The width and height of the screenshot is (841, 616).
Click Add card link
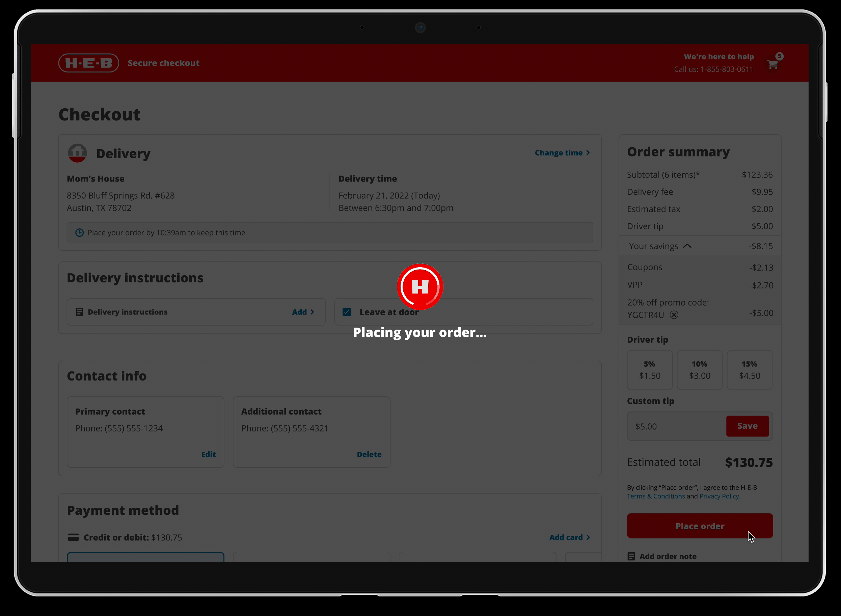pos(569,537)
